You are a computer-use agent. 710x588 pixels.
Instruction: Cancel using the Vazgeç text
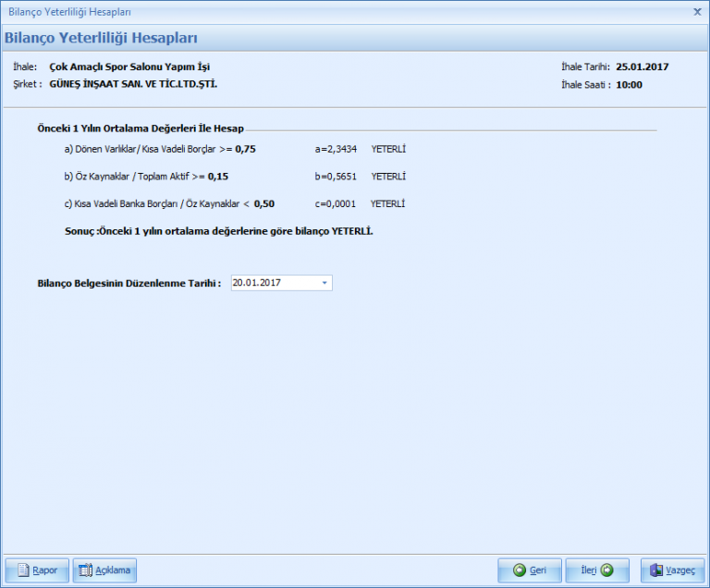click(680, 570)
